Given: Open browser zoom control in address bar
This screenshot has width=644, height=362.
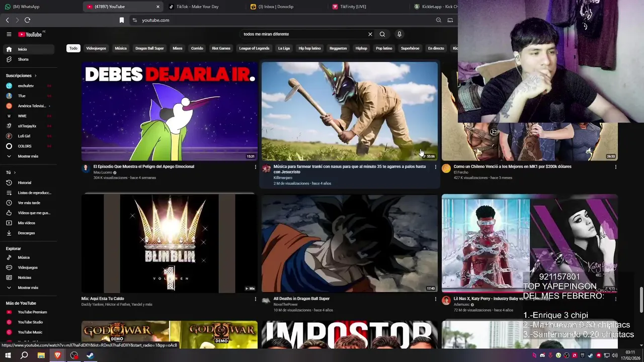Looking at the screenshot, I should click(438, 20).
